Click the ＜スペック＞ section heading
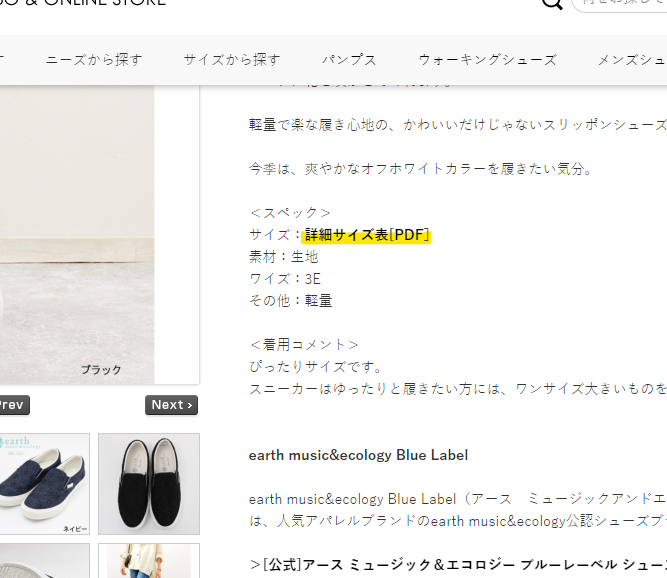Screen dimensions: 667x578 coord(290,213)
